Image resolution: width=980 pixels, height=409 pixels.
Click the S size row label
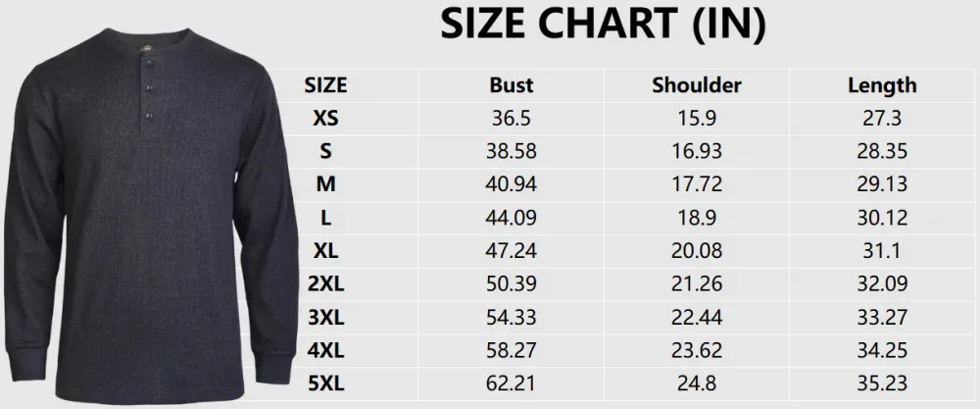coord(325,151)
